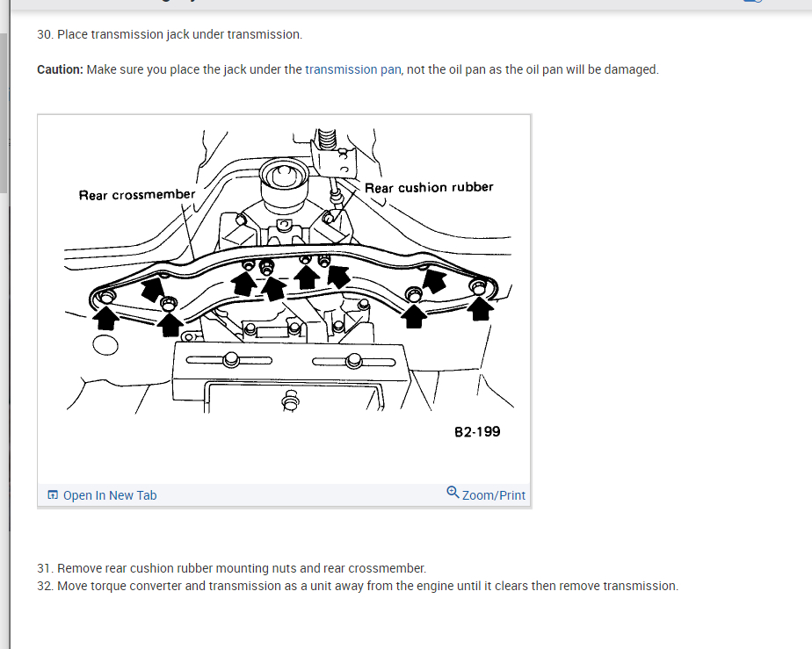Click the gray header bar at top
Screen dimensions: 812x649
click(x=410, y=4)
